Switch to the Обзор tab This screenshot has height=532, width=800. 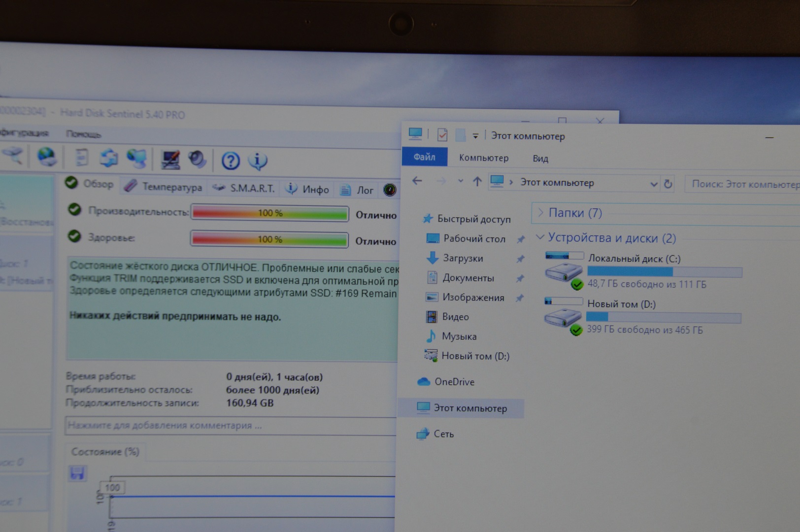(x=90, y=184)
